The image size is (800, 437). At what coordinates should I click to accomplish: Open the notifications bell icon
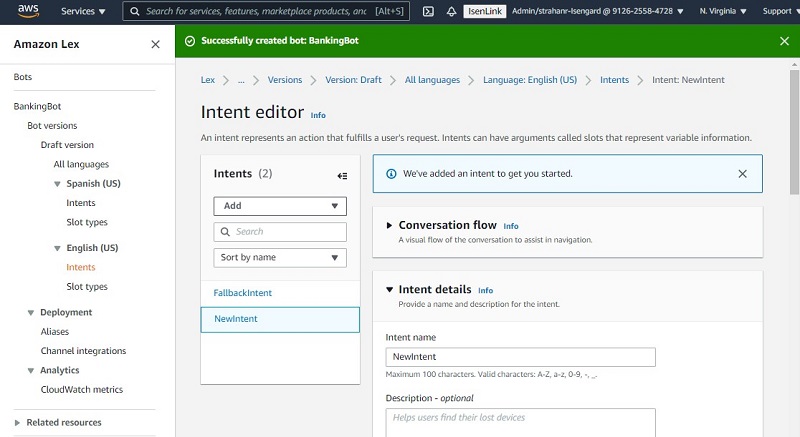tap(451, 11)
